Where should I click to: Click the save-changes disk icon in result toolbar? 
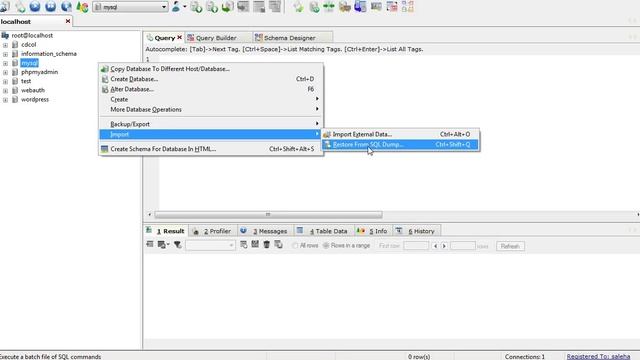coord(255,245)
